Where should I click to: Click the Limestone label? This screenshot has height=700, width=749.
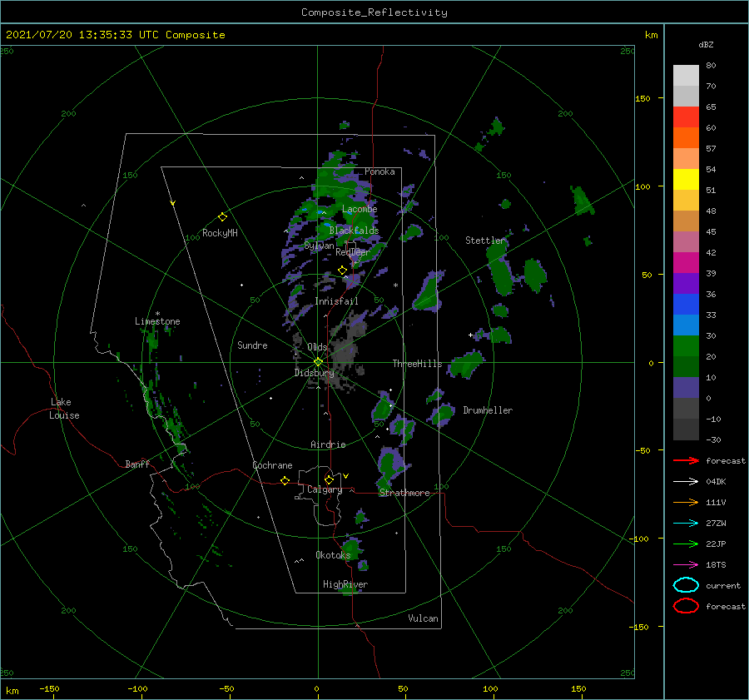[x=157, y=321]
